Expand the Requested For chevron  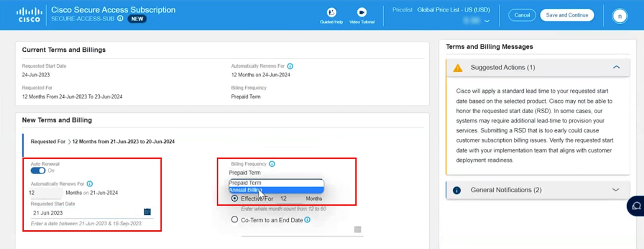pyautogui.click(x=69, y=142)
